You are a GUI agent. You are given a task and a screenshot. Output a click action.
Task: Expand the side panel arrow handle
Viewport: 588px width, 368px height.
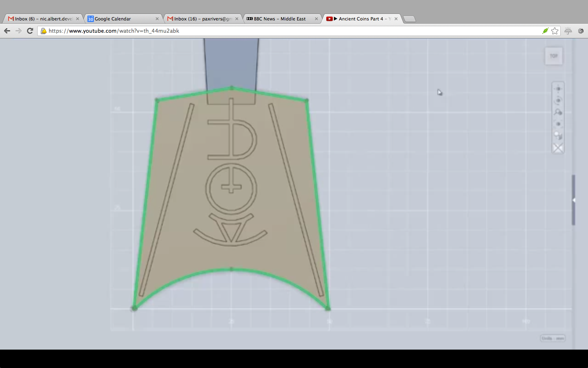[574, 200]
